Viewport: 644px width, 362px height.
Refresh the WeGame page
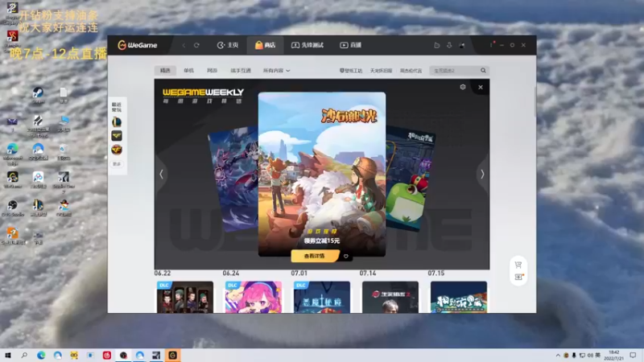(x=196, y=45)
